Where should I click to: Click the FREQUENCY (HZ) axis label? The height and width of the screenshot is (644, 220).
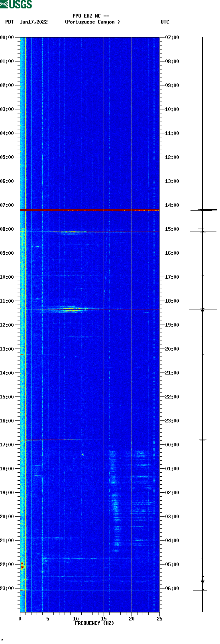click(94, 623)
